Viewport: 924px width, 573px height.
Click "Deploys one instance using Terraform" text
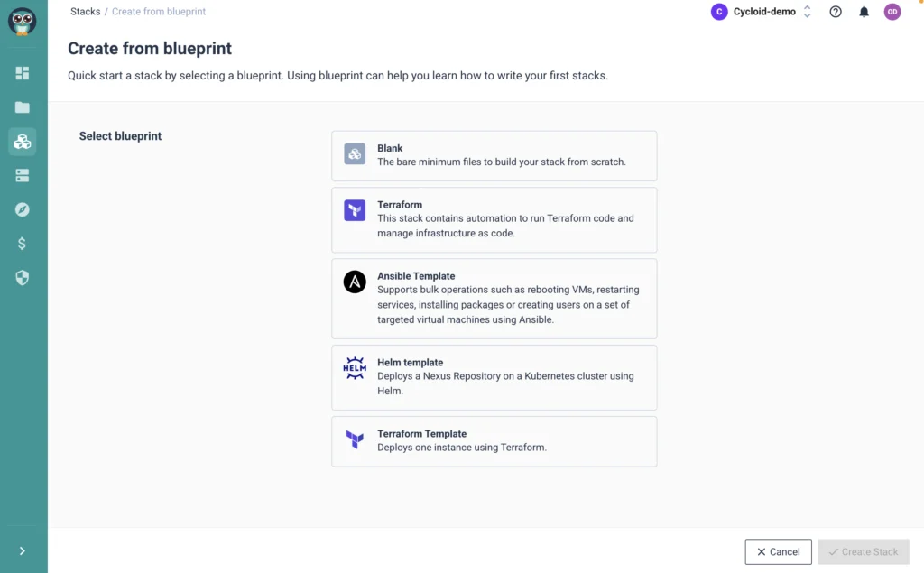[x=462, y=448]
